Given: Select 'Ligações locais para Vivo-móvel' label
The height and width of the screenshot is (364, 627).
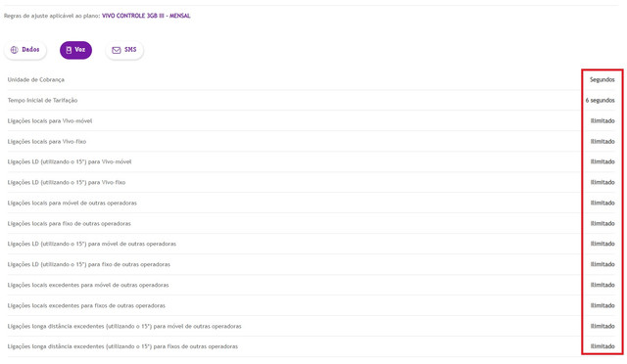Looking at the screenshot, I should pyautogui.click(x=50, y=121).
